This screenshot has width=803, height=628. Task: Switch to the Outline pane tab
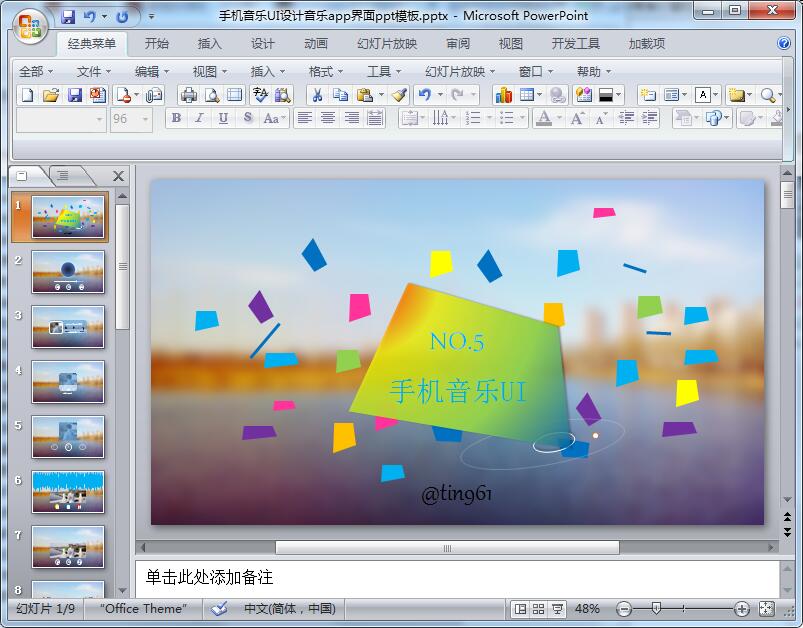(x=63, y=176)
